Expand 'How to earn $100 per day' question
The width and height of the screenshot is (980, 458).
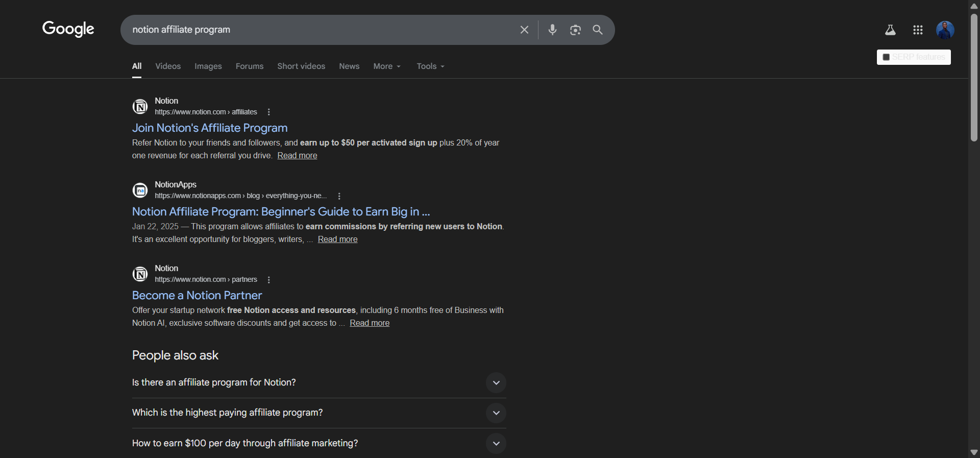[319, 443]
